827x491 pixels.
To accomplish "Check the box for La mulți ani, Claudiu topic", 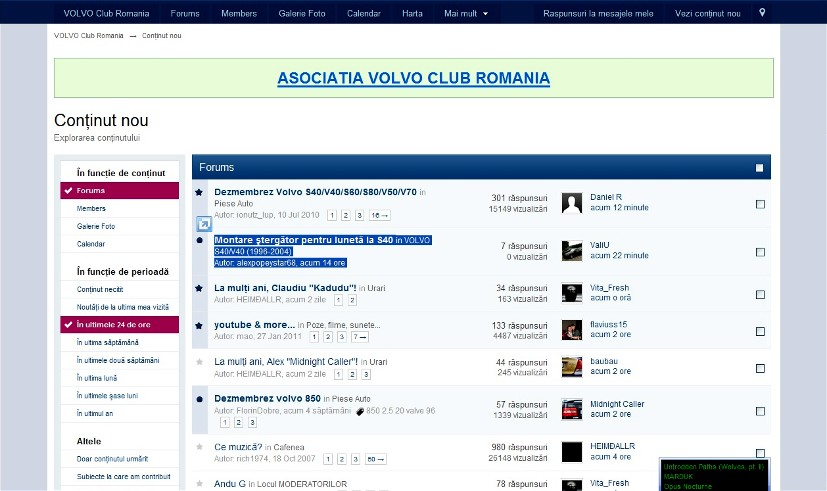I will 760,294.
